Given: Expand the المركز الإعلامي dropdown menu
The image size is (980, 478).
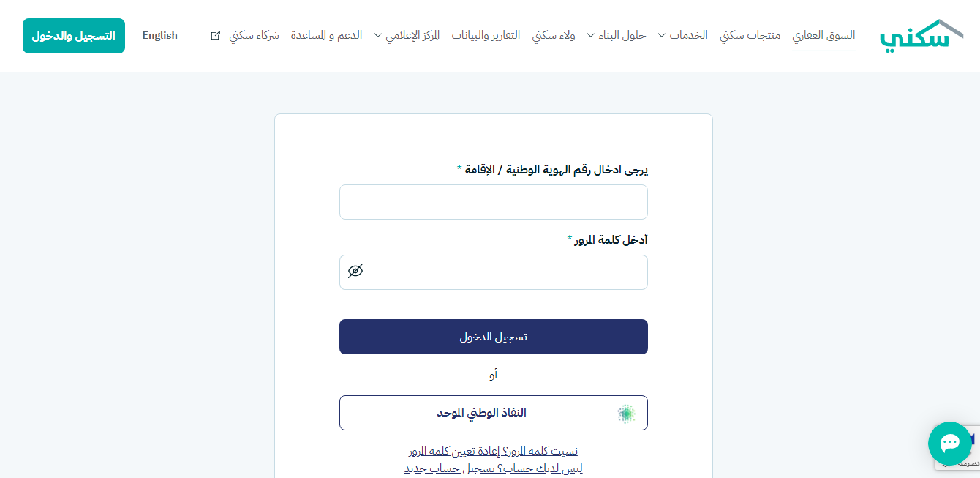Looking at the screenshot, I should [407, 35].
